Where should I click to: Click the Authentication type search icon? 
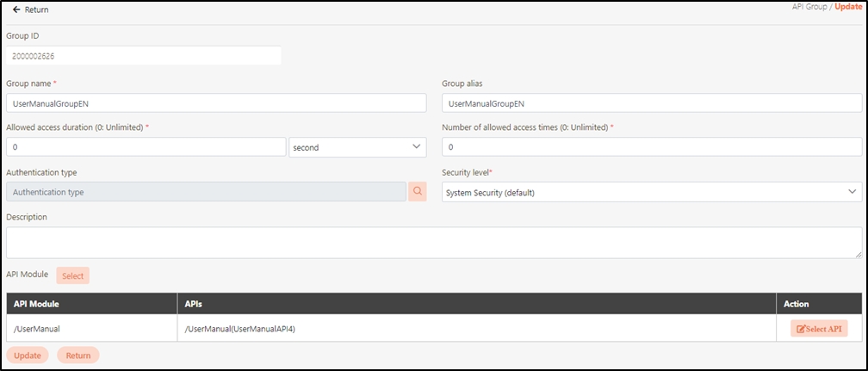pos(417,192)
